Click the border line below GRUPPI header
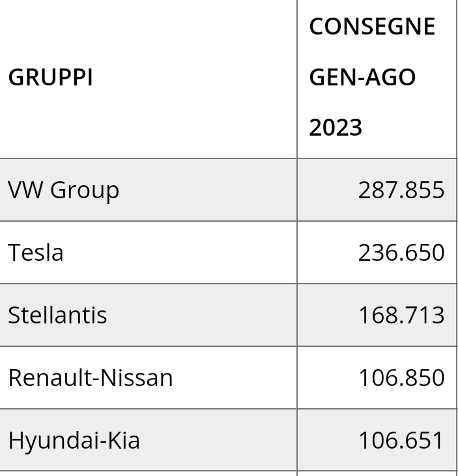This screenshot has height=476, width=458. tap(149, 158)
